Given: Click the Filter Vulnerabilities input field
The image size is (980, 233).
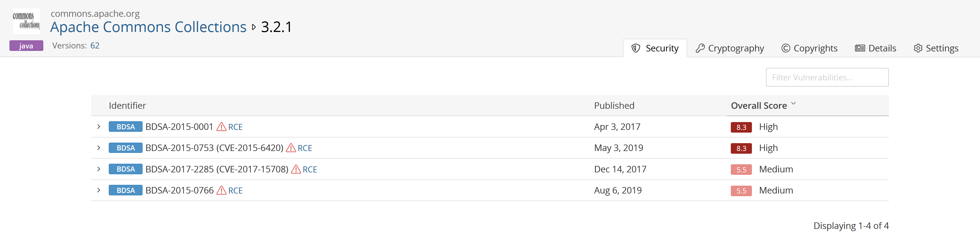Looking at the screenshot, I should [827, 77].
